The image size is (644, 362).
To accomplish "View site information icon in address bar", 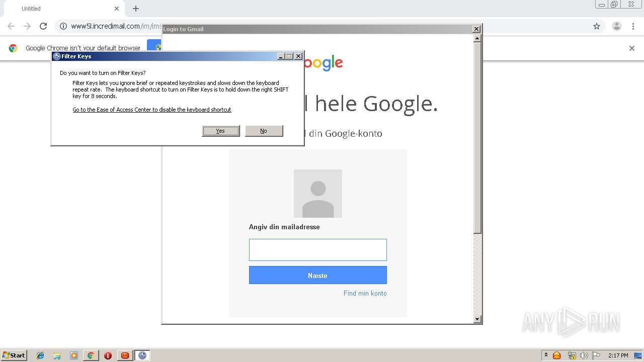I will click(63, 26).
